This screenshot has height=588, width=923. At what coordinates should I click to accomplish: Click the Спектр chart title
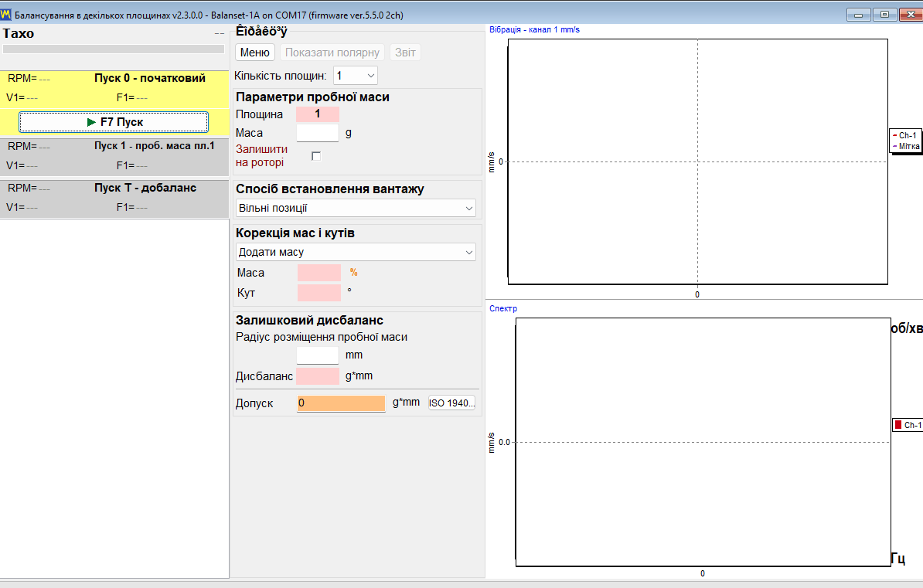[503, 308]
